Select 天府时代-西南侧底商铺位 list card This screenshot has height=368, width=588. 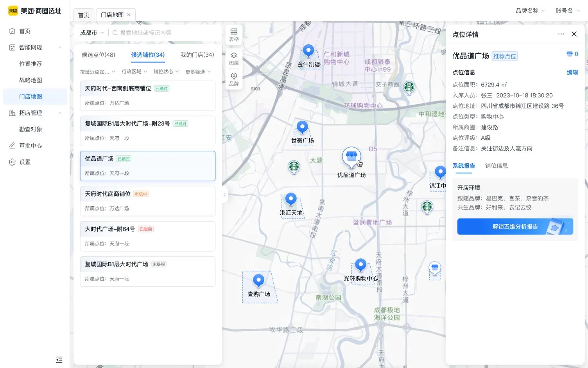coord(148,96)
